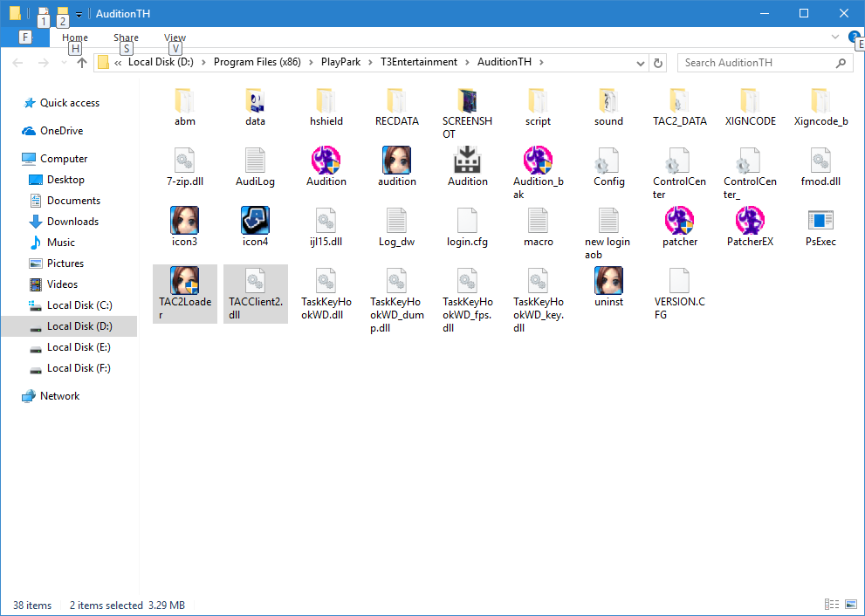Open Quick Access Toolbar customize dropdown
The image size is (865, 616).
[79, 14]
